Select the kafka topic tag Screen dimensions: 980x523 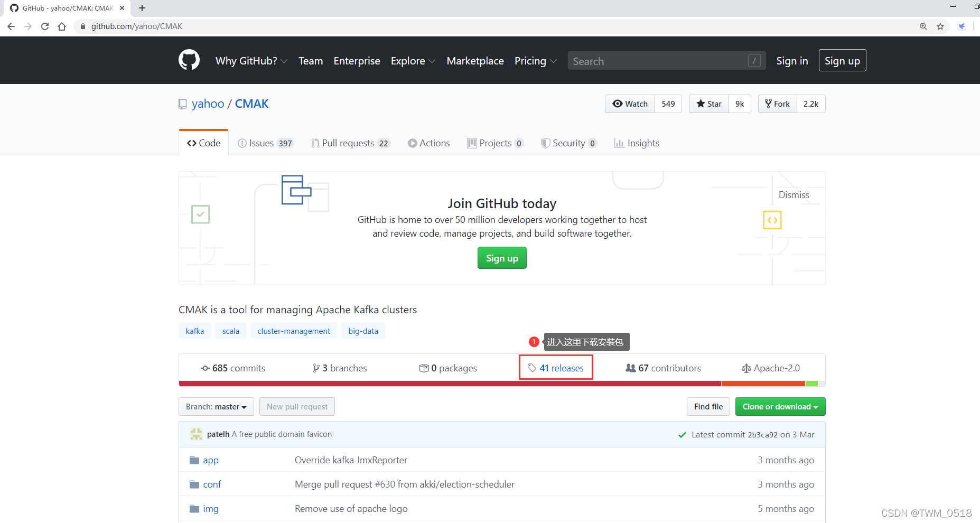(x=195, y=331)
